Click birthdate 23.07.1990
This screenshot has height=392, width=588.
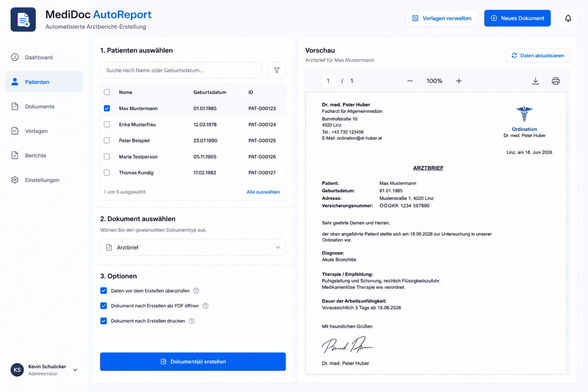[x=205, y=140]
